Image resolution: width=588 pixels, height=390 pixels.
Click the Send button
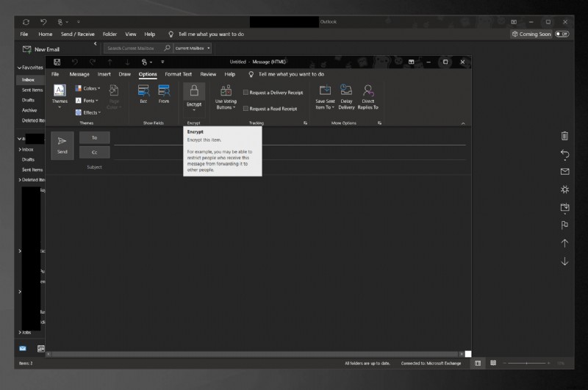(x=62, y=145)
